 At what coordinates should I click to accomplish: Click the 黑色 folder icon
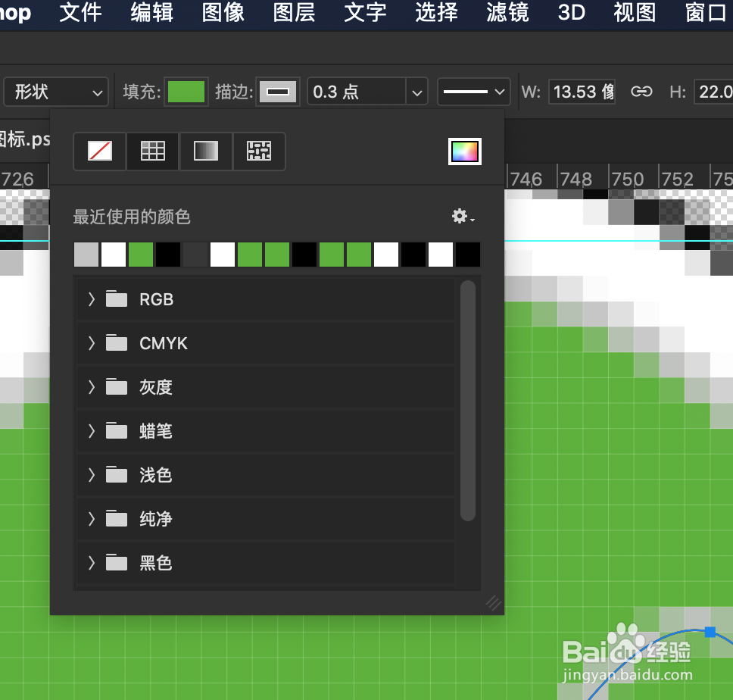click(x=117, y=563)
